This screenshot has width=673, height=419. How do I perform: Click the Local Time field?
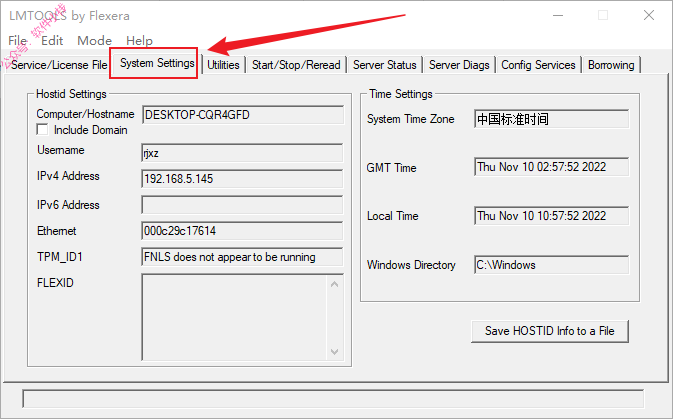click(x=552, y=216)
